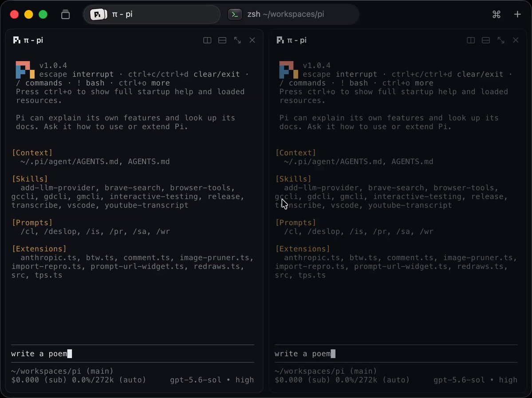Click "$0.000 (sub) 0.0%/272k (auto)" in left pane
Viewport: 532px width, 398px height.
(x=79, y=380)
